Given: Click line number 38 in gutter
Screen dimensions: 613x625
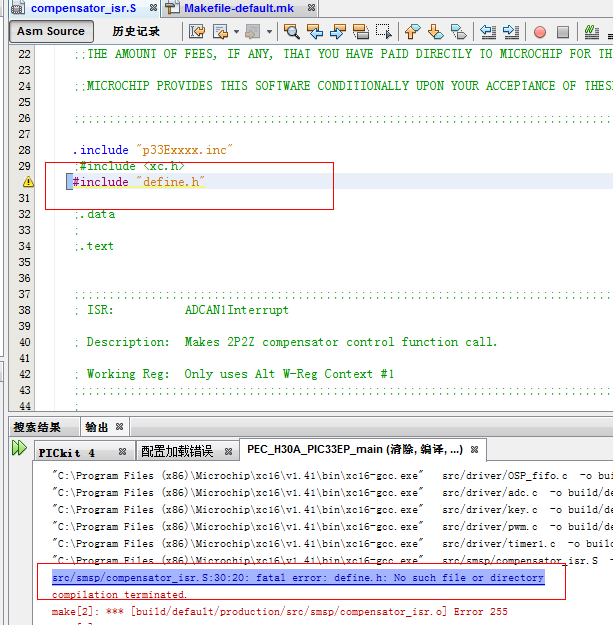Looking at the screenshot, I should 24,310.
